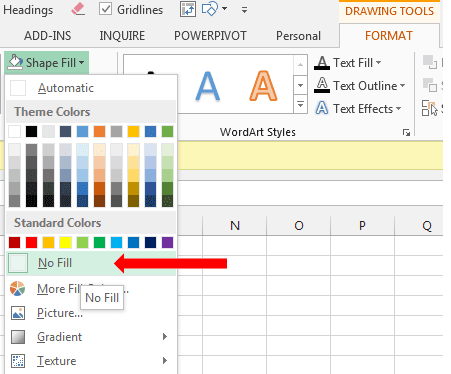Click the Send Backward icon
Viewport: 451px width, 374px height.
coord(430,85)
